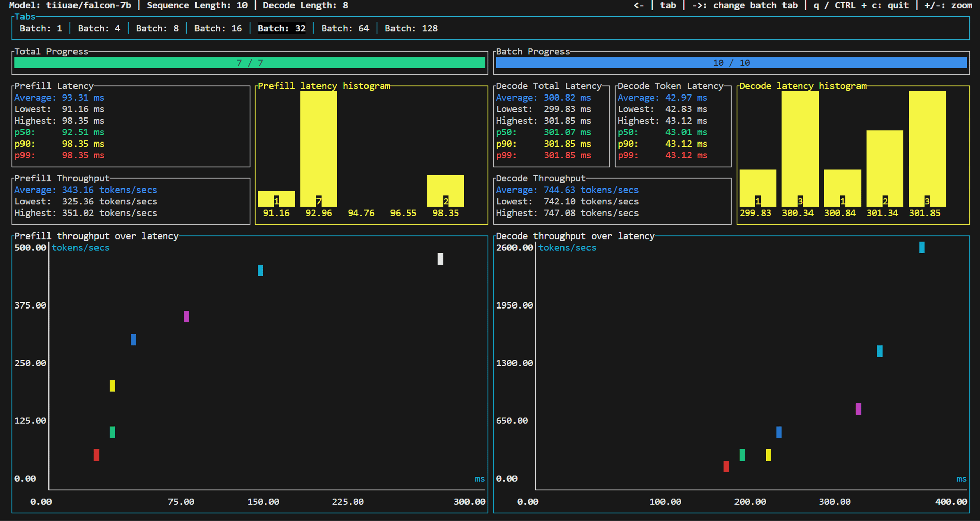Image resolution: width=980 pixels, height=521 pixels.
Task: Click Decode Token Latency Average 42.97 ms
Action: click(663, 98)
